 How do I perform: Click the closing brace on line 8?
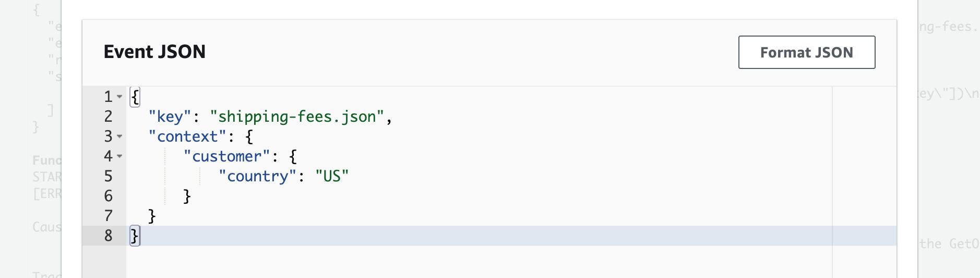[x=135, y=236]
